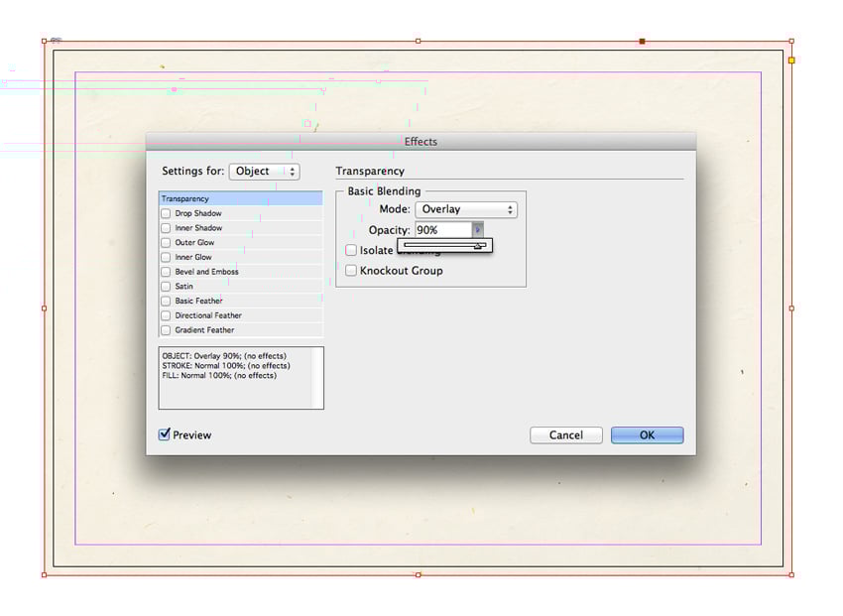843x616 pixels.
Task: Enable the Directional Feather effect
Action: (165, 315)
